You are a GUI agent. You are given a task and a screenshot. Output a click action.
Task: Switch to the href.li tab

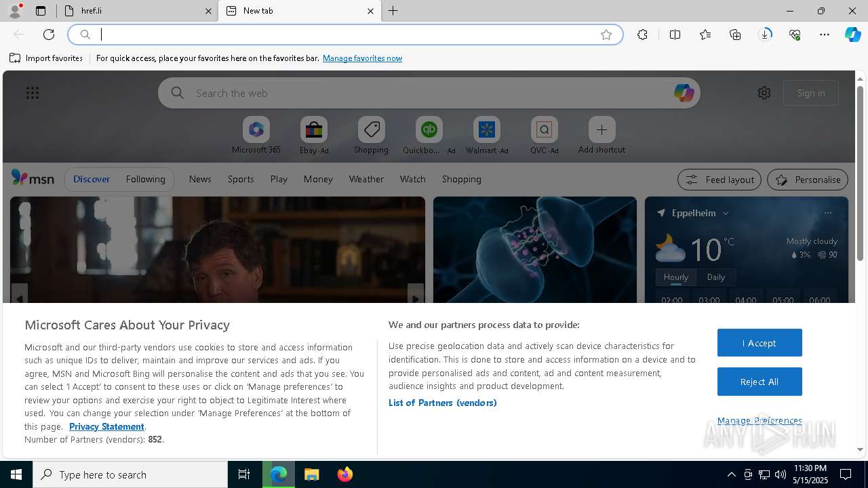(137, 11)
